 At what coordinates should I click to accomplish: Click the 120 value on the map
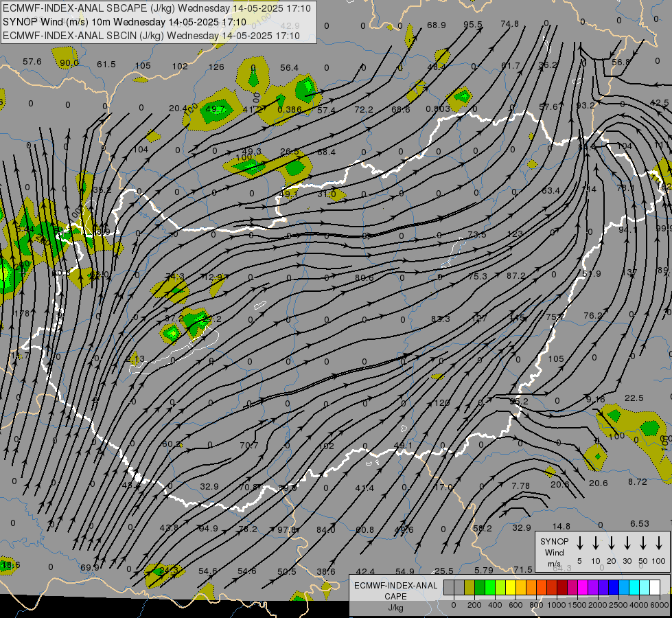442,402
